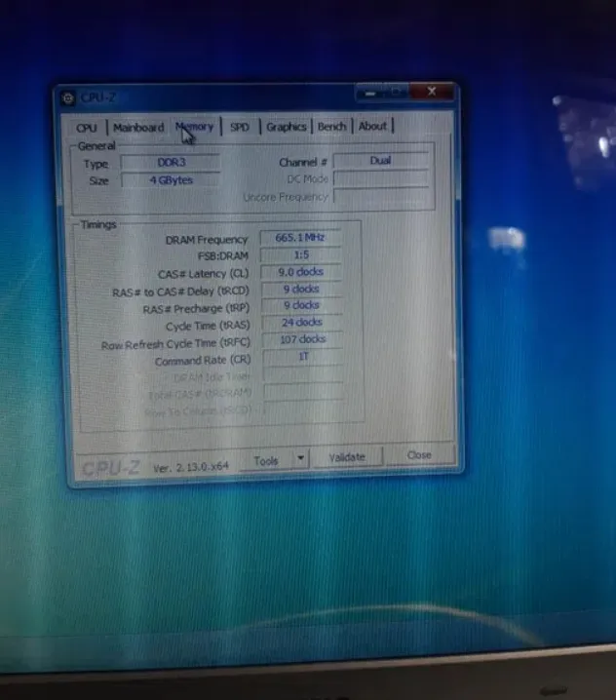The height and width of the screenshot is (700, 616).
Task: Click the CPU-Z title bar icon
Action: click(68, 98)
